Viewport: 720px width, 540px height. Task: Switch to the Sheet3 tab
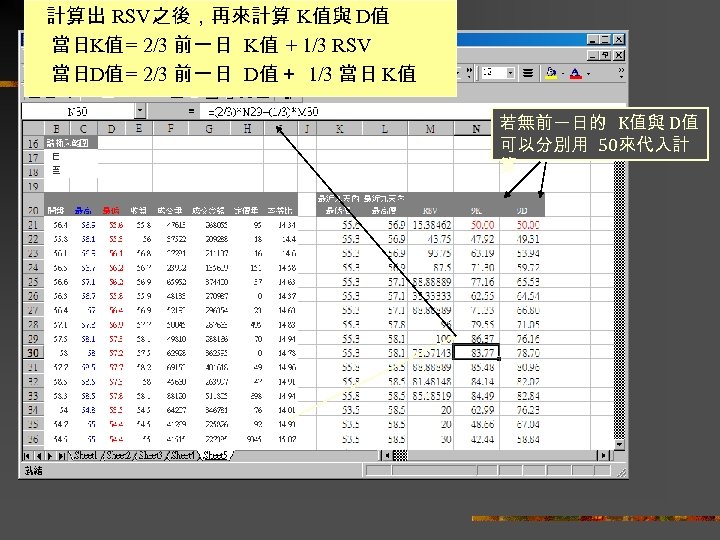(151, 456)
